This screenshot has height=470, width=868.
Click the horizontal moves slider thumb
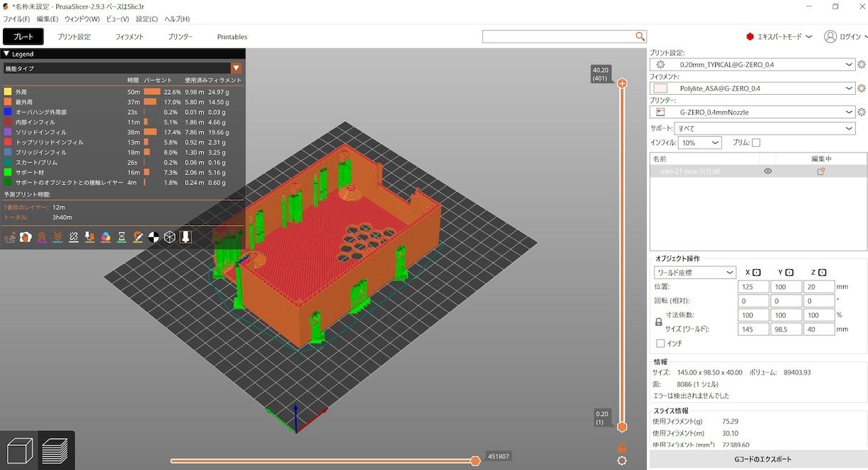pos(475,461)
